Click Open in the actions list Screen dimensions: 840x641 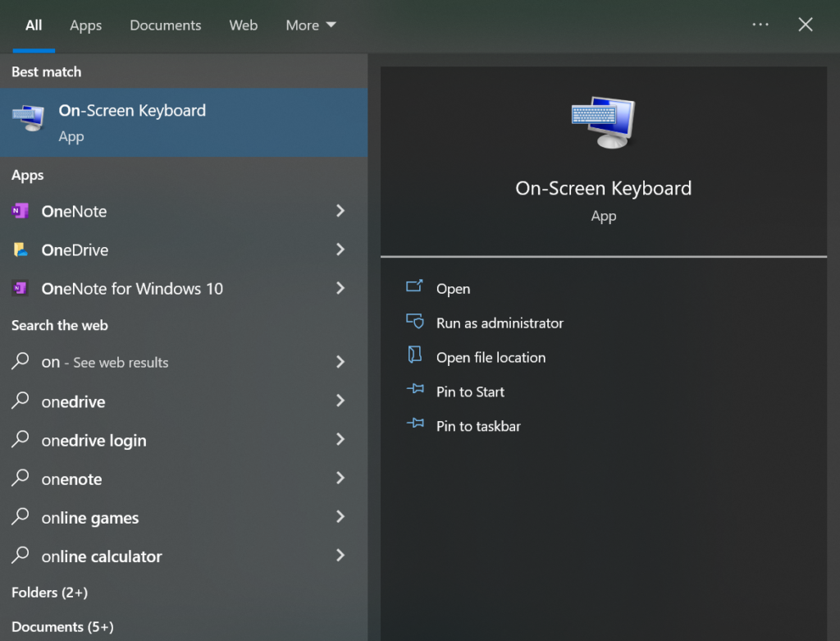coord(453,289)
